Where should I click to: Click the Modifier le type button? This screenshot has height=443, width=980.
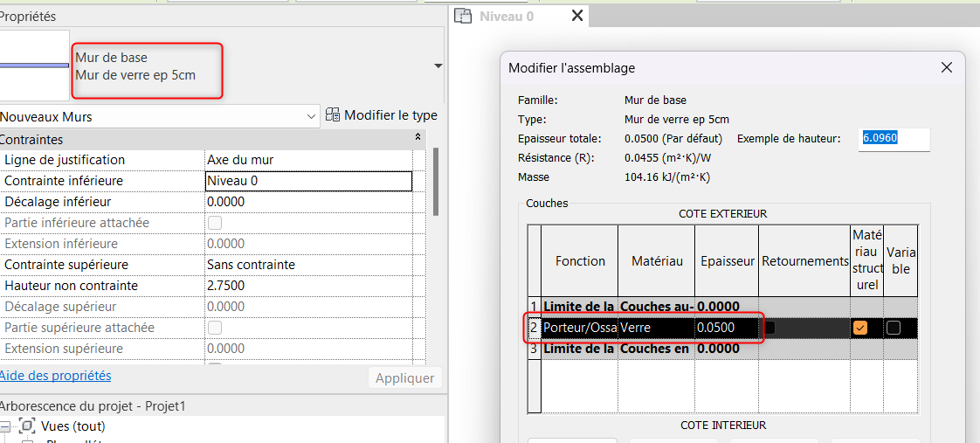coord(382,115)
